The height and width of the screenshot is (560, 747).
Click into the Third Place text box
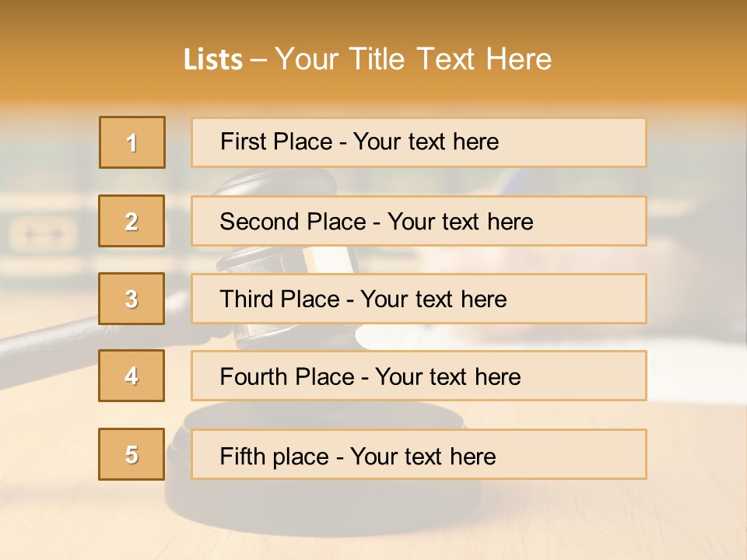point(419,299)
